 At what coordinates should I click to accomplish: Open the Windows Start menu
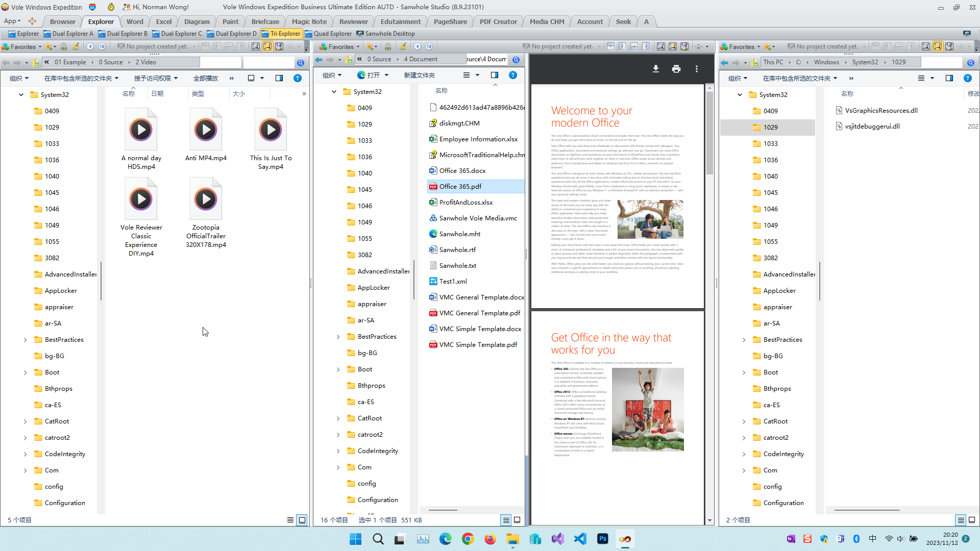(x=356, y=539)
